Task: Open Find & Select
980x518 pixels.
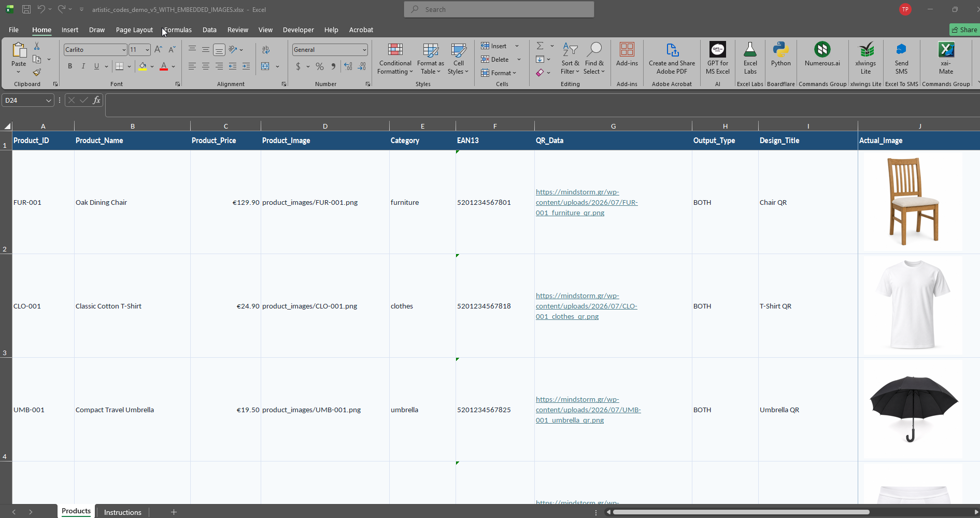Action: (594, 59)
